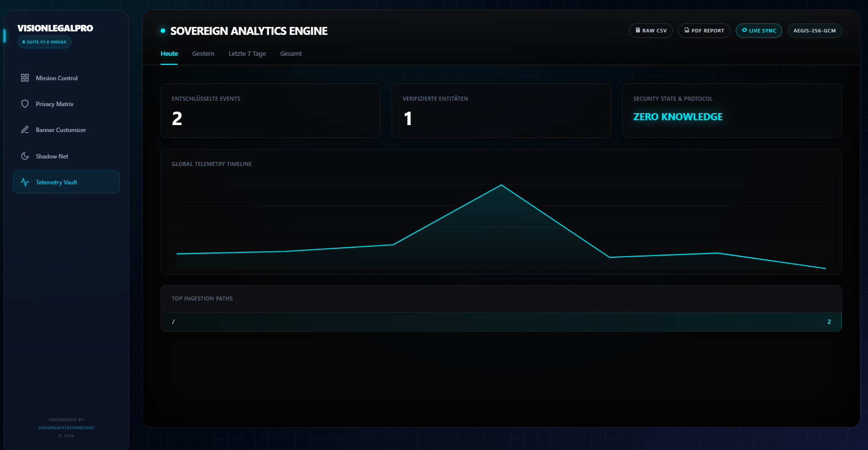Image resolution: width=868 pixels, height=450 pixels.
Task: Export data with RAW CSV button
Action: coord(651,30)
